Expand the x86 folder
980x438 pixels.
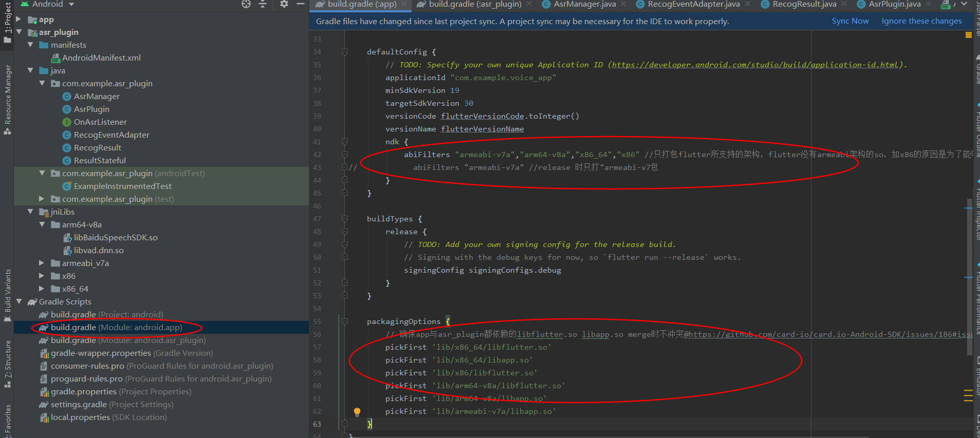click(x=42, y=276)
